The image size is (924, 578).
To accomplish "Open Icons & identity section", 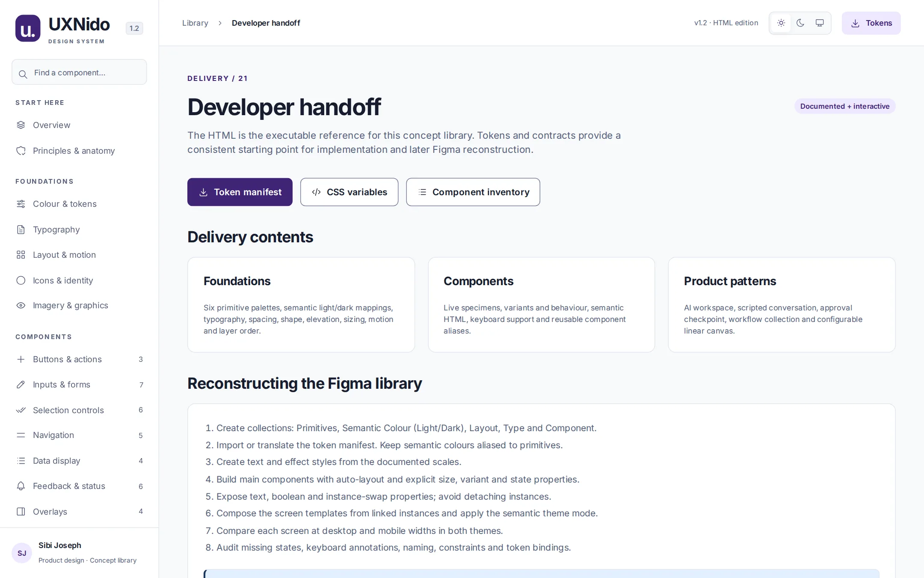I will 79,280.
